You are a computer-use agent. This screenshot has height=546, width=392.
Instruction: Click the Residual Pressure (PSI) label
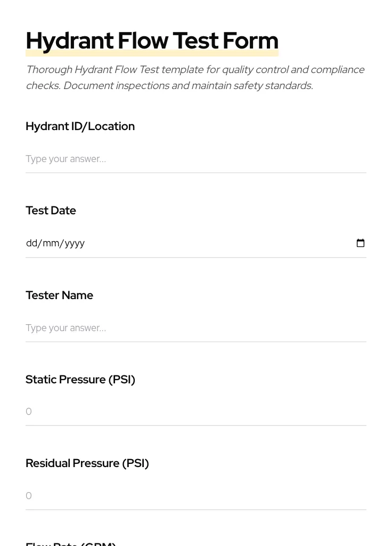(87, 463)
